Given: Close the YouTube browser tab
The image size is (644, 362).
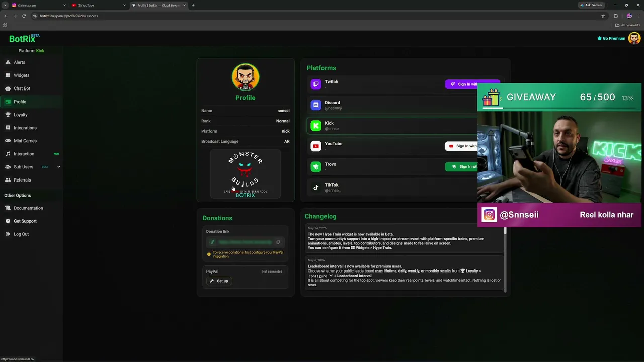Looking at the screenshot, I should [x=124, y=5].
